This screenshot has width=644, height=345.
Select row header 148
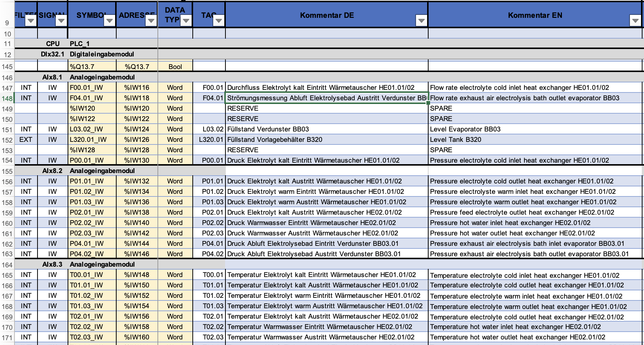click(7, 98)
